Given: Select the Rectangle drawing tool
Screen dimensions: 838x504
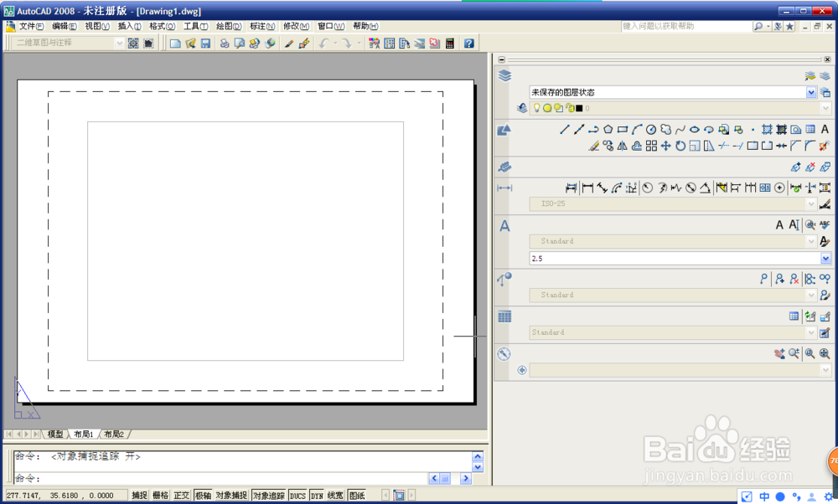Looking at the screenshot, I should [622, 129].
